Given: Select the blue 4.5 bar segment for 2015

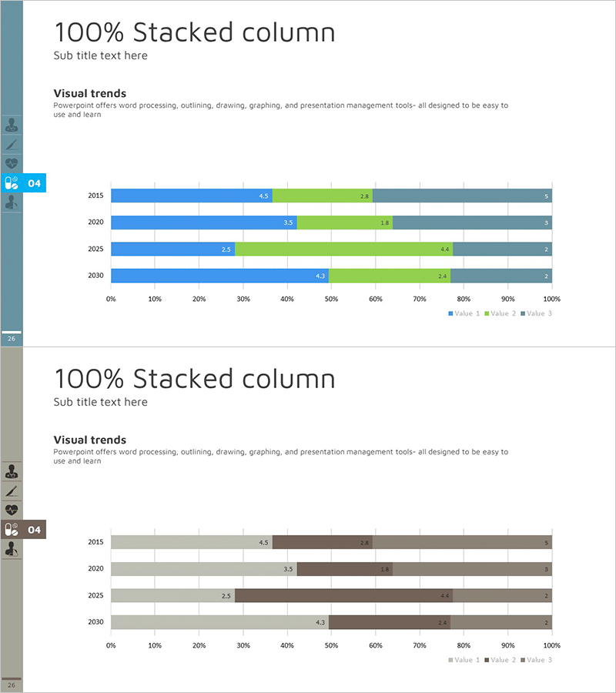Looking at the screenshot, I should (191, 196).
